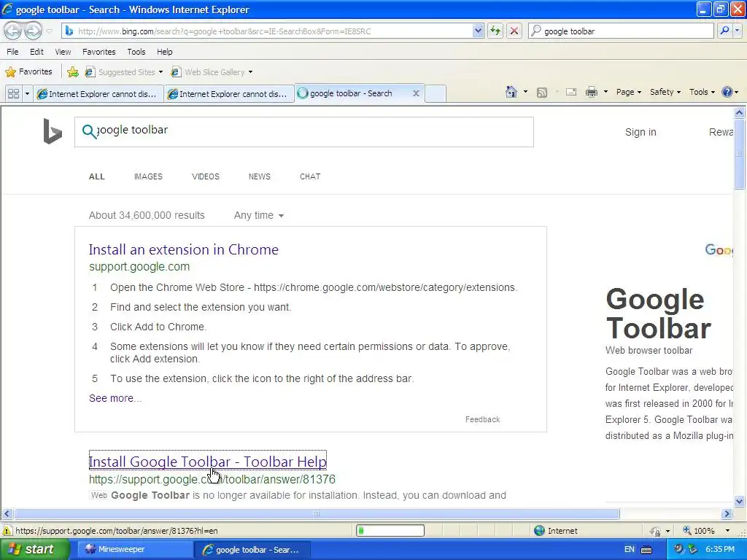Click the Favorites star button
Image resolution: width=747 pixels, height=560 pixels.
point(28,72)
